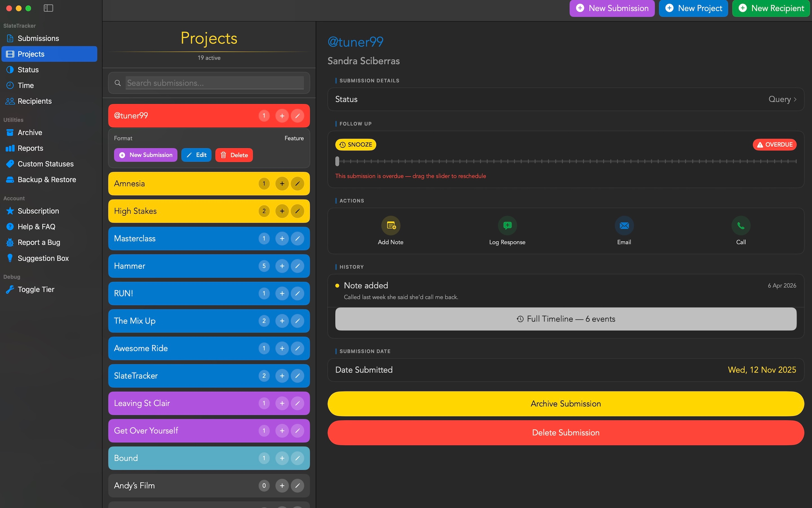Screen dimensions: 812x508
Task: Open Backup & Restore
Action: coord(49,179)
